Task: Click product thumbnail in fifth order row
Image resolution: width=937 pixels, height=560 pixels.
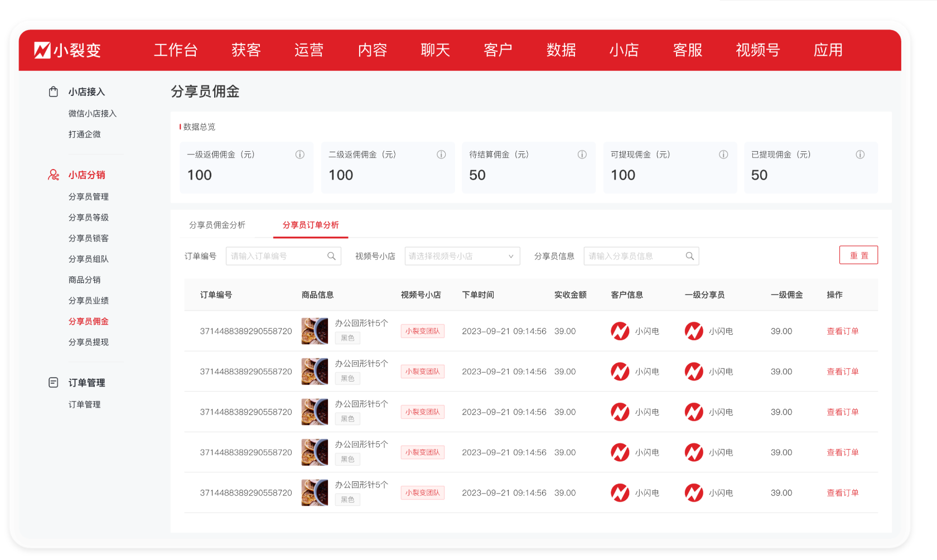Action: coord(315,493)
